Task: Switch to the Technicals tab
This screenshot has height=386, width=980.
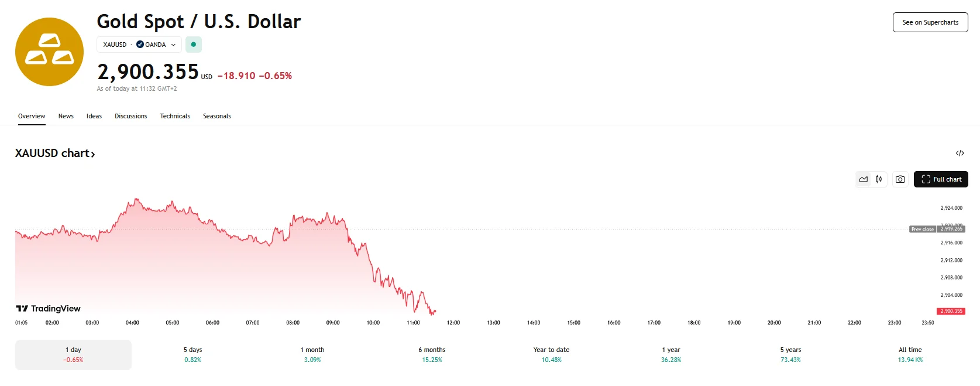Action: (175, 116)
